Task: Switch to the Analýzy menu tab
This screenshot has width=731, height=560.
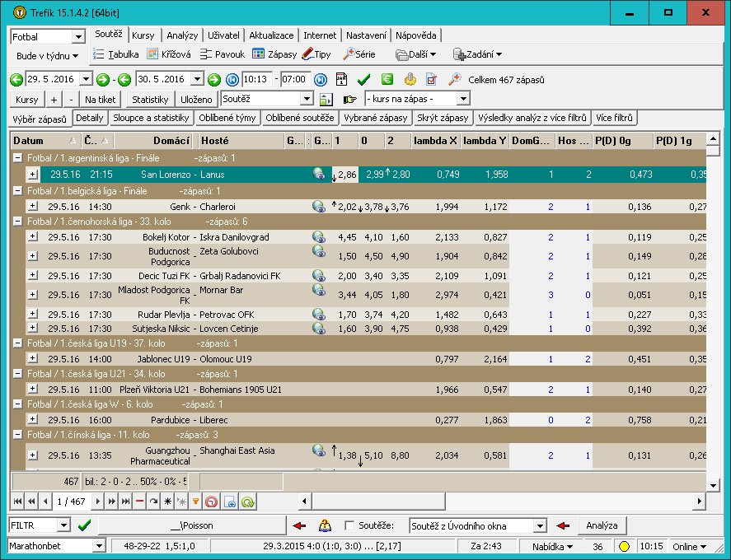Action: (181, 35)
